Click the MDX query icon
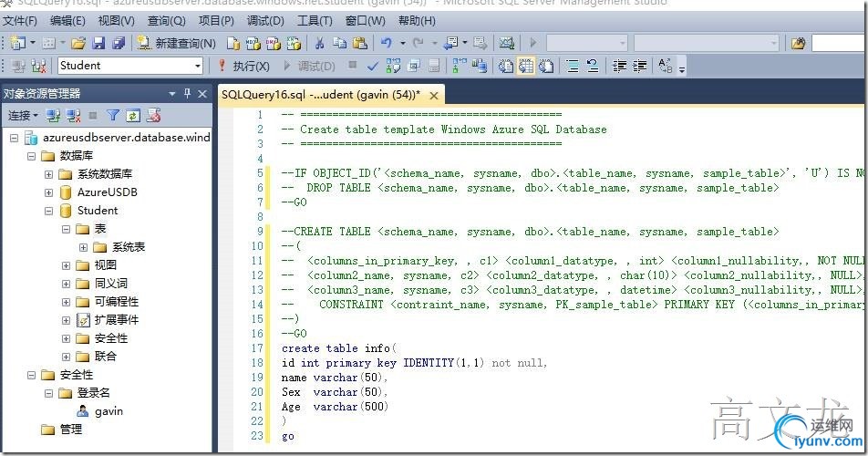 tap(253, 43)
